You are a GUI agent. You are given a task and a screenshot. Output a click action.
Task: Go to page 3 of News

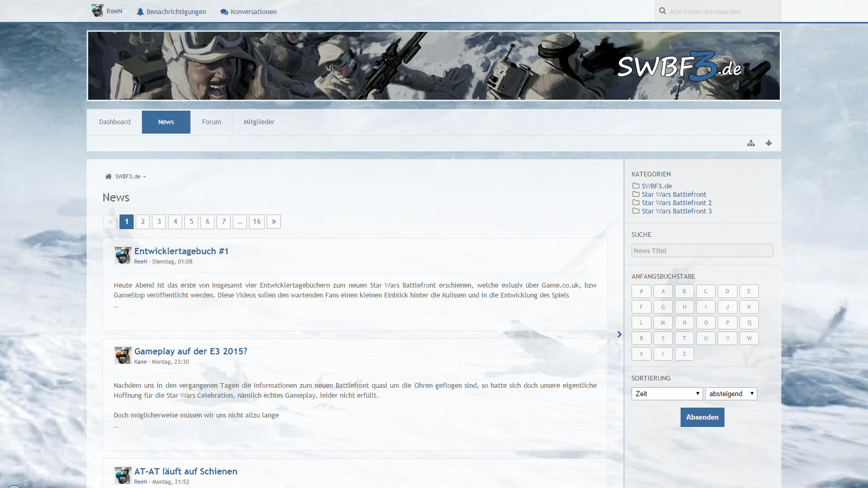click(x=159, y=222)
